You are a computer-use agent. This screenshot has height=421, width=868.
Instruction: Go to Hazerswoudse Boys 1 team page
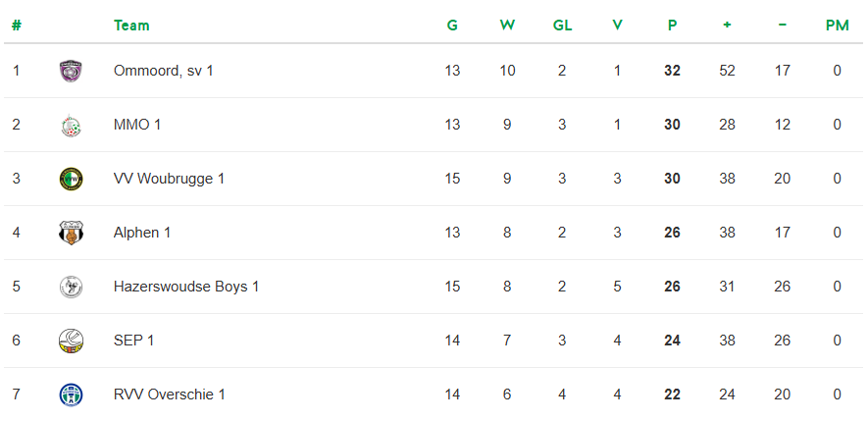[186, 287]
